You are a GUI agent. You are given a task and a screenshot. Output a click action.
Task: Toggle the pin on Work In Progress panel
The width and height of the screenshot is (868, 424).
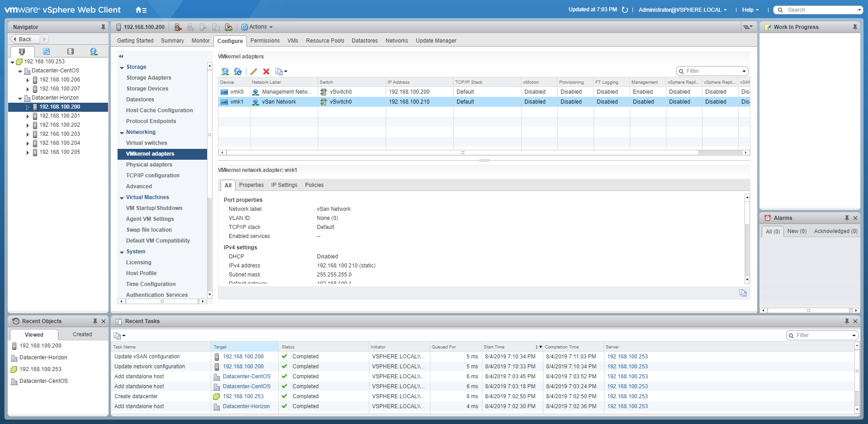click(855, 27)
